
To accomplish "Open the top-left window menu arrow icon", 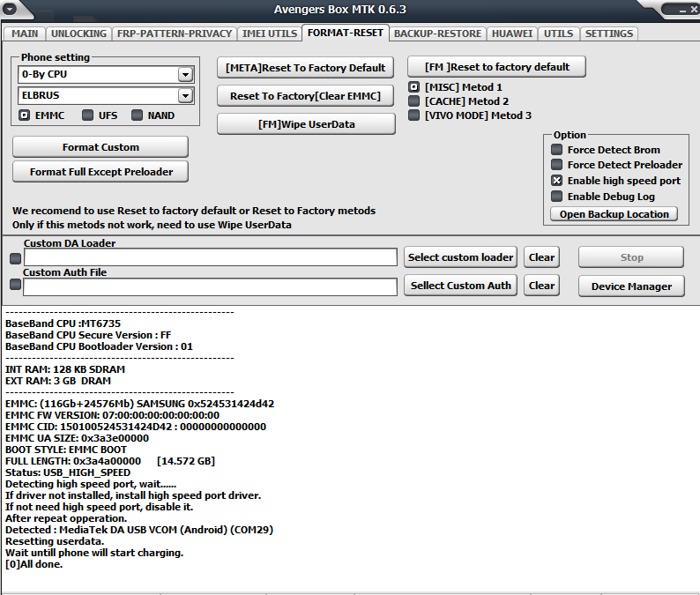I will [10, 9].
